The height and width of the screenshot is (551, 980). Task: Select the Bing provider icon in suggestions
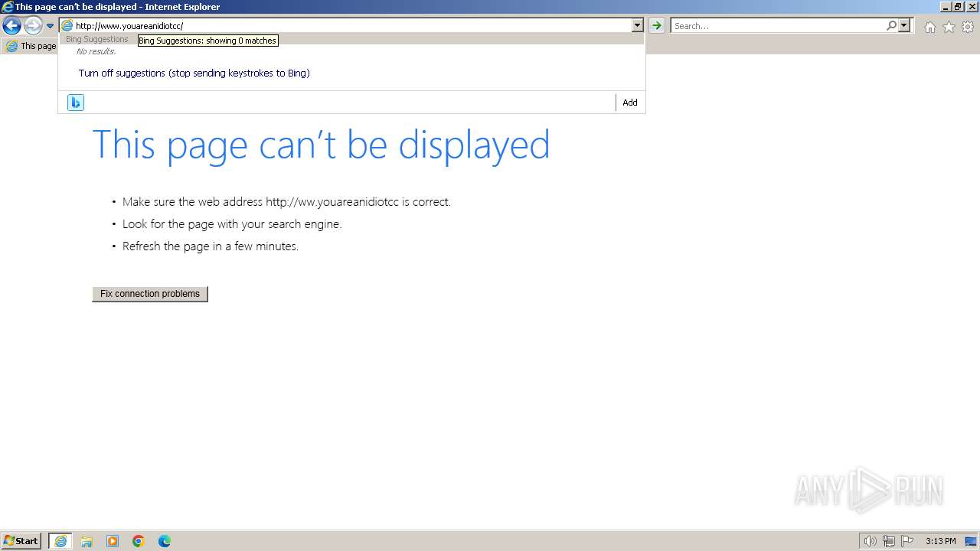click(x=76, y=103)
